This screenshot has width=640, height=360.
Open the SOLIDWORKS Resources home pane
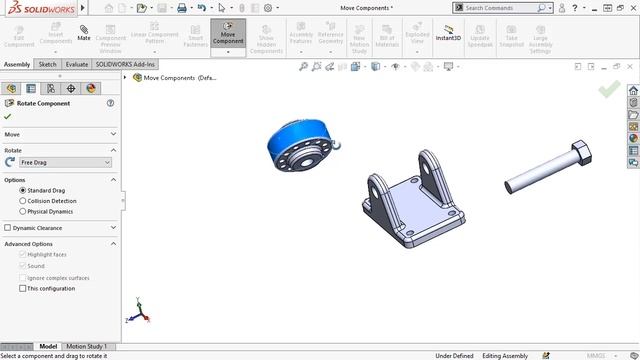pos(633,90)
